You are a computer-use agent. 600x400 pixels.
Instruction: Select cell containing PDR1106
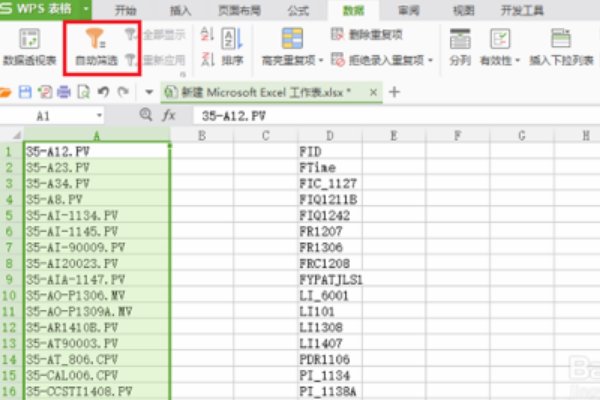(330, 359)
